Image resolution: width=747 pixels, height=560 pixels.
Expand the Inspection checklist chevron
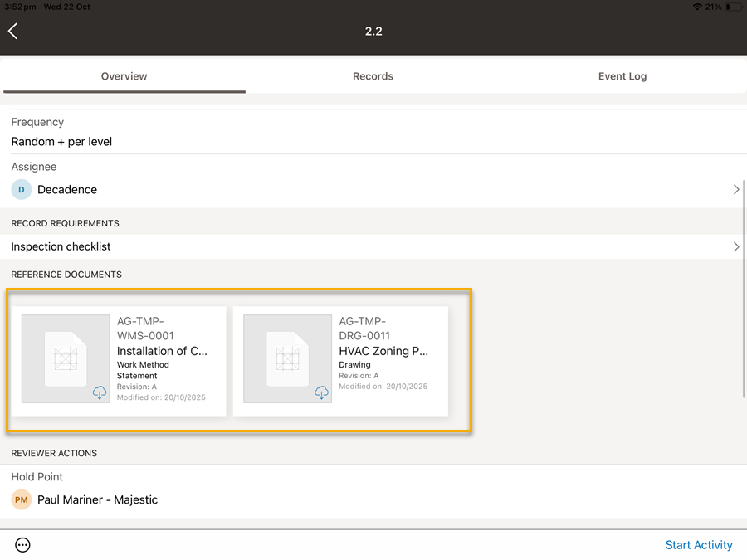click(x=735, y=246)
